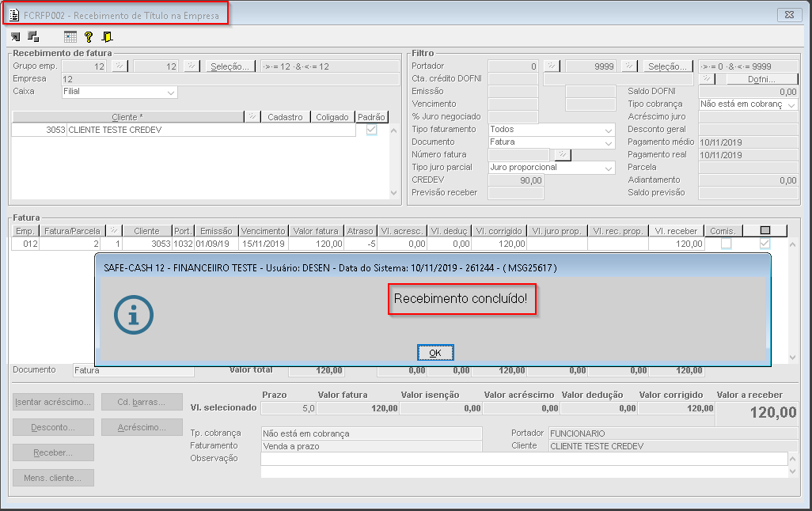Toggle selection checkbox of invoice row 012
The image size is (812, 511).
(765, 244)
